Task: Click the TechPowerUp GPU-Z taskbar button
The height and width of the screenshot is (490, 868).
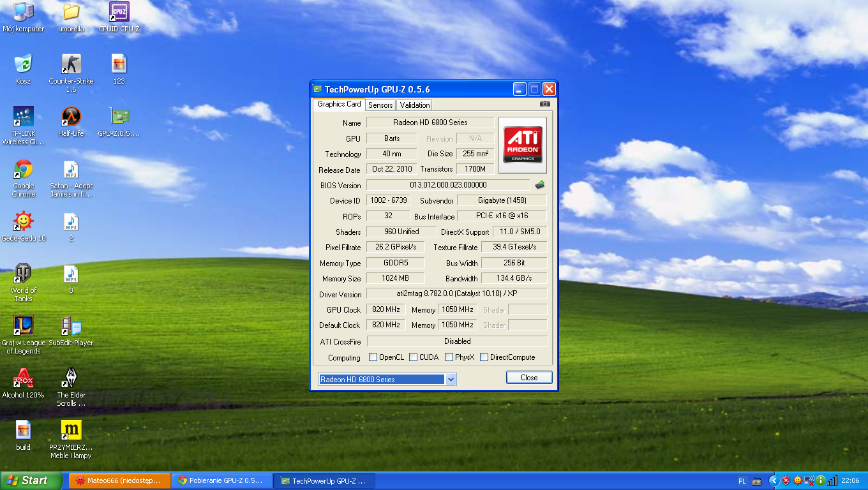Action: 324,480
